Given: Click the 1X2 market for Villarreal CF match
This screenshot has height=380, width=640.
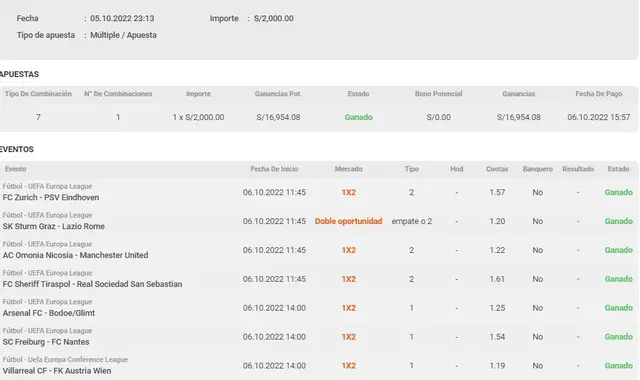Looking at the screenshot, I should coord(349,366).
